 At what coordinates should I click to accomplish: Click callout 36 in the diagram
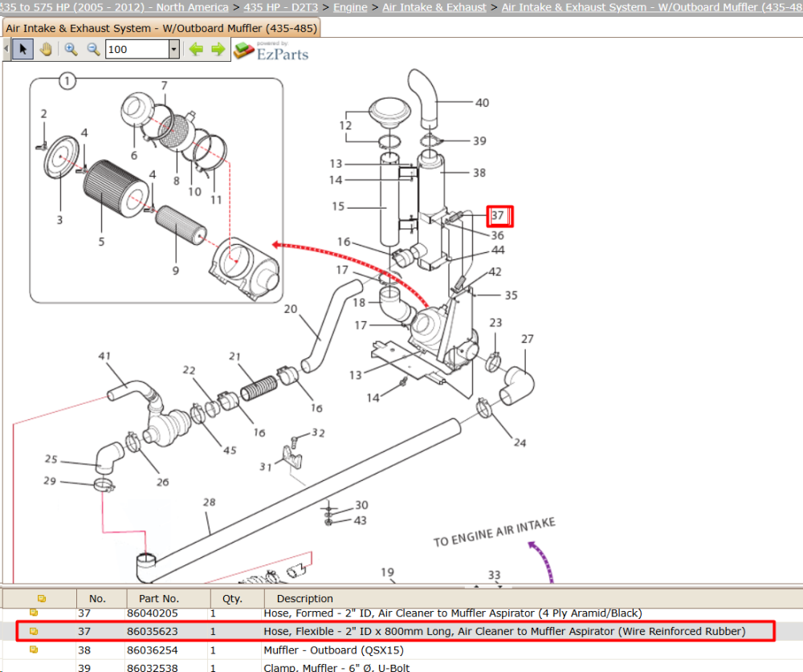pyautogui.click(x=497, y=235)
